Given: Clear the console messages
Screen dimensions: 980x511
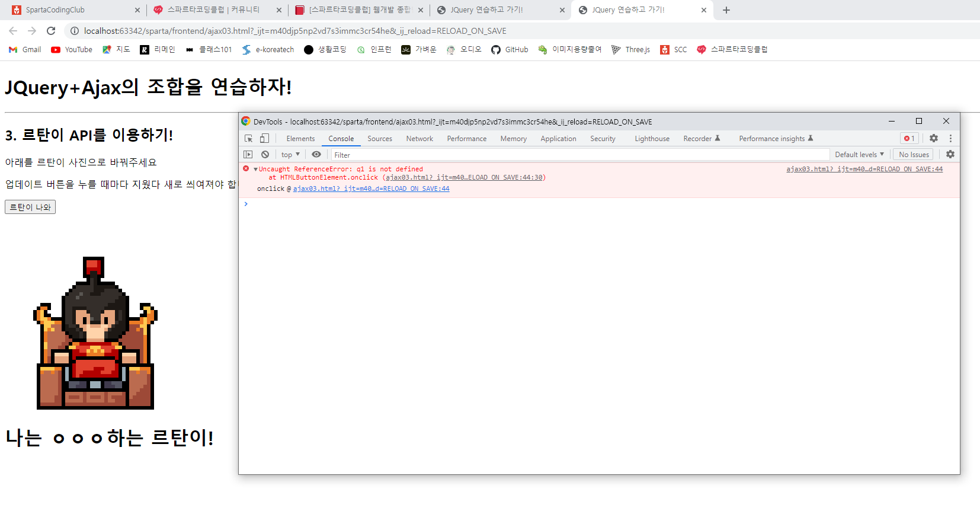Looking at the screenshot, I should click(x=265, y=154).
